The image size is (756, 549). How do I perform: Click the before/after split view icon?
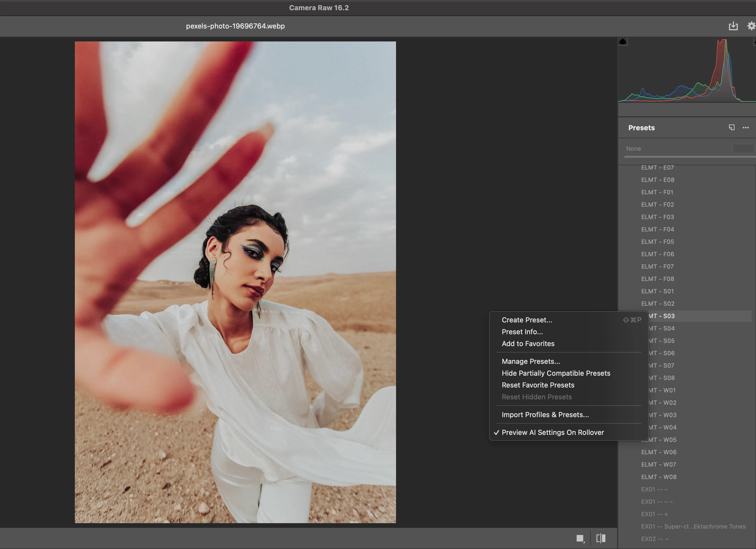[x=601, y=538]
